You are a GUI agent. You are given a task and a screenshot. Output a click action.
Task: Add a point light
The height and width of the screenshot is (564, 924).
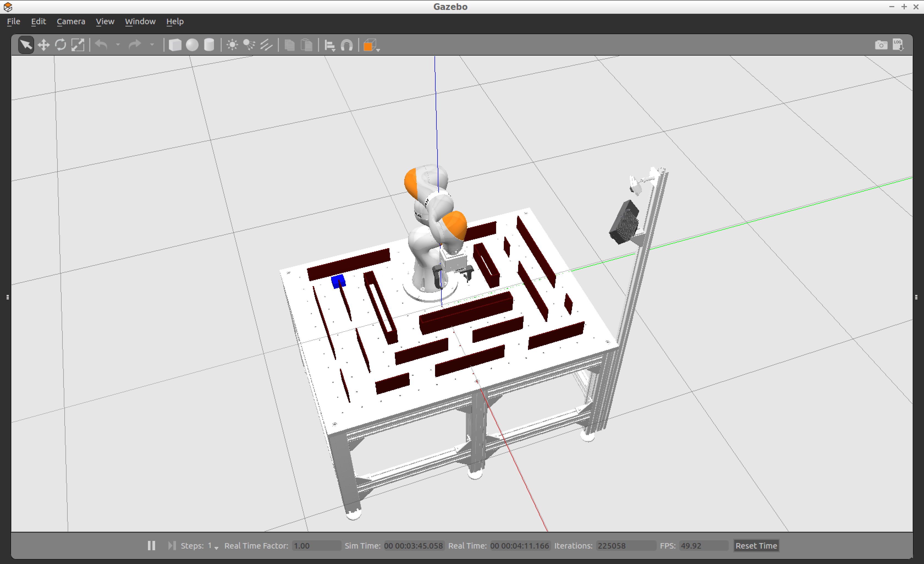point(232,45)
